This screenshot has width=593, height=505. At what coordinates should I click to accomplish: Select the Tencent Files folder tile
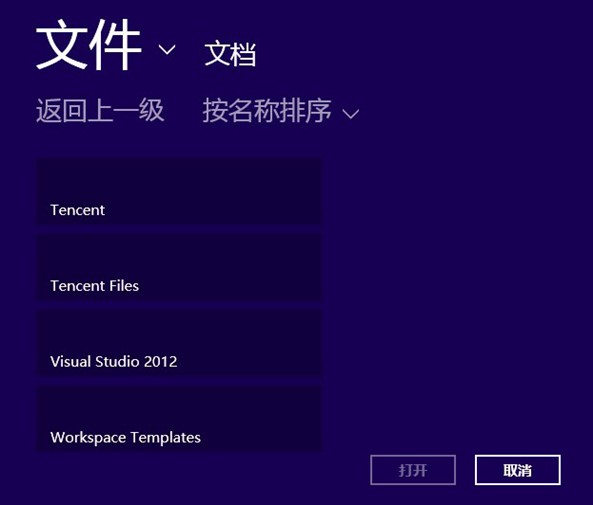(179, 268)
